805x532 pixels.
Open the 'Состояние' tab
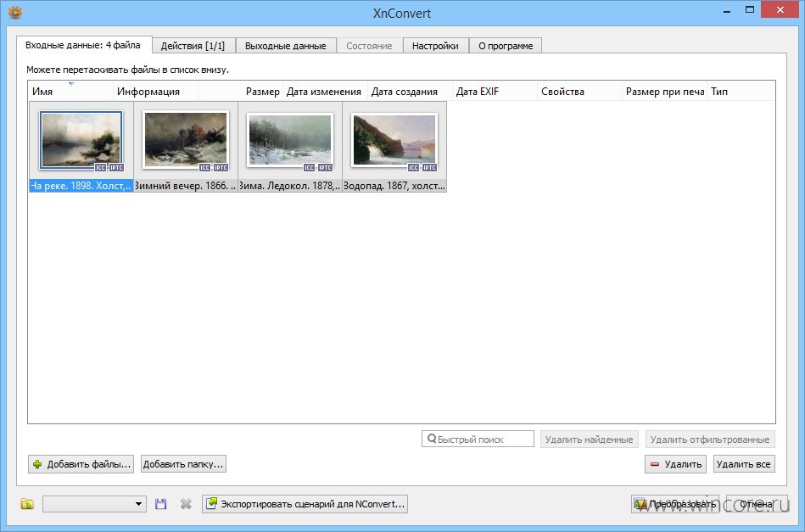pos(369,46)
